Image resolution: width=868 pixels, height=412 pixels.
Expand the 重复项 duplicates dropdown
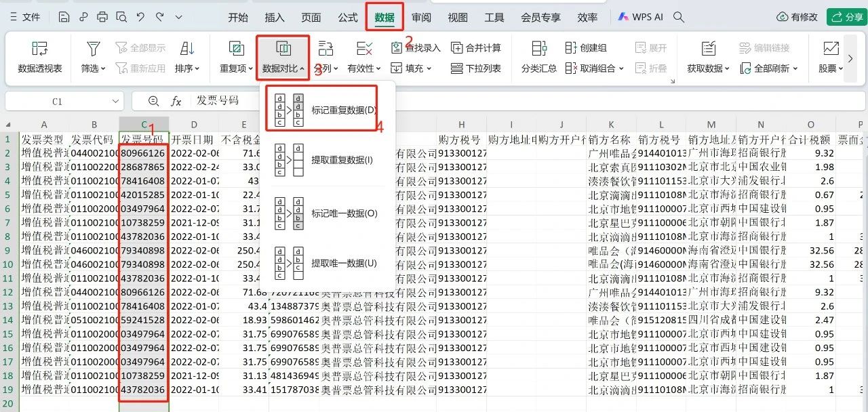(236, 68)
